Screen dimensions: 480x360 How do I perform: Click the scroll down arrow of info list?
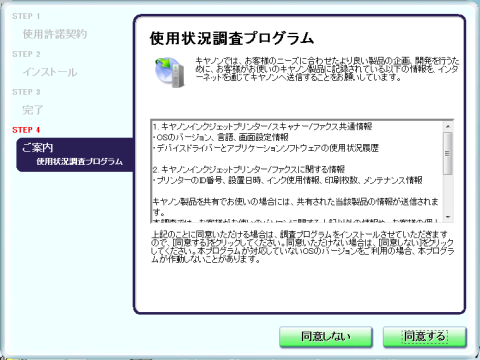pos(448,217)
